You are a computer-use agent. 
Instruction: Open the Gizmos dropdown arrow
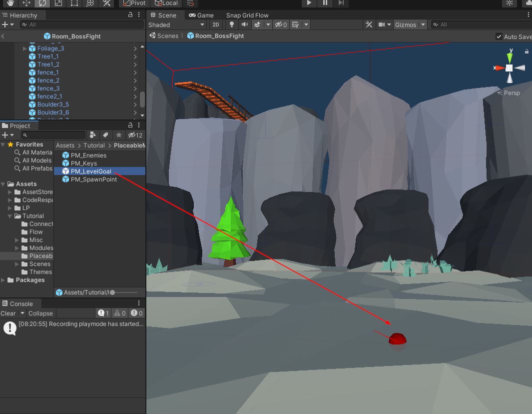(423, 24)
